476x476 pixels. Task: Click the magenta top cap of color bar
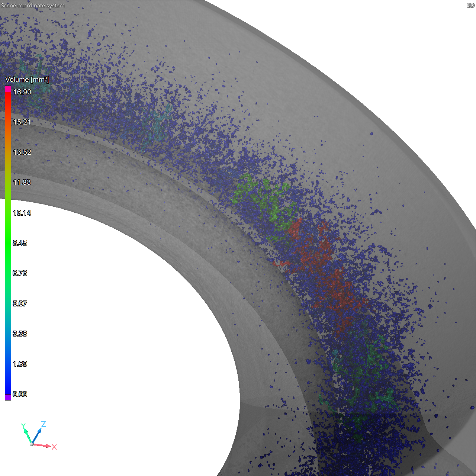pos(8,89)
